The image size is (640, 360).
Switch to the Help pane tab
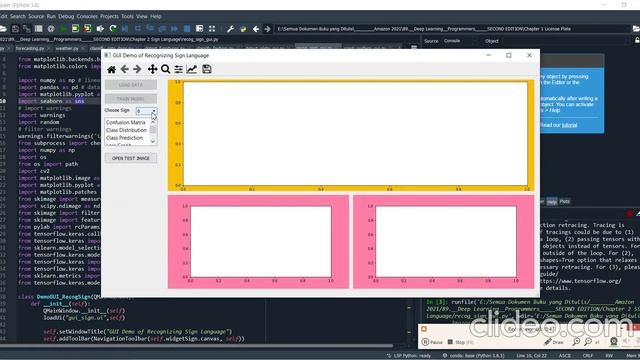click(552, 202)
